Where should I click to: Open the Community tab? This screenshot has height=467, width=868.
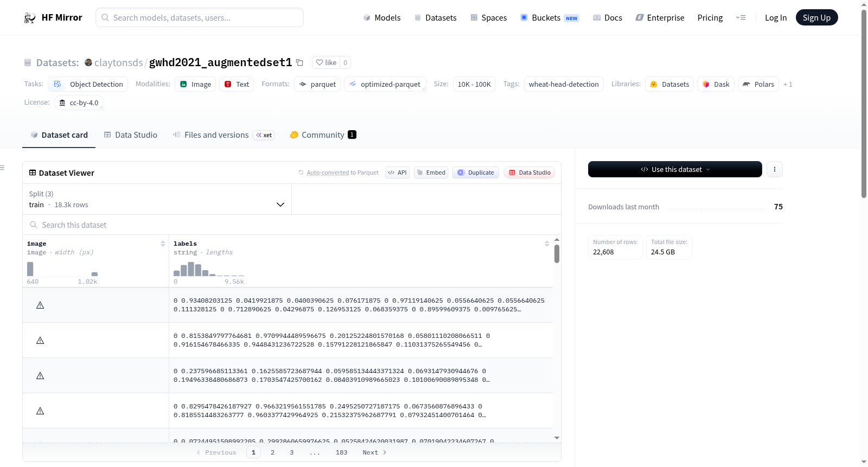[x=323, y=135]
